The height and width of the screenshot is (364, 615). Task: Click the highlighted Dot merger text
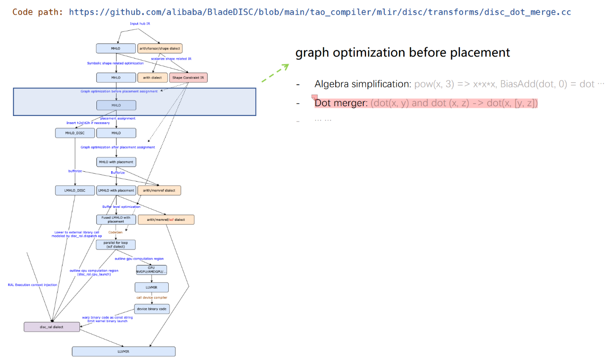tap(426, 103)
